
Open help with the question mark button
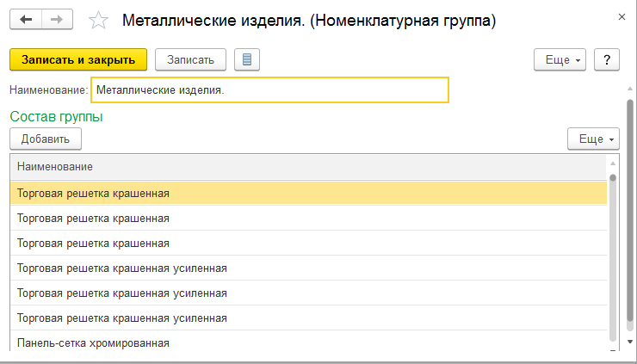607,59
